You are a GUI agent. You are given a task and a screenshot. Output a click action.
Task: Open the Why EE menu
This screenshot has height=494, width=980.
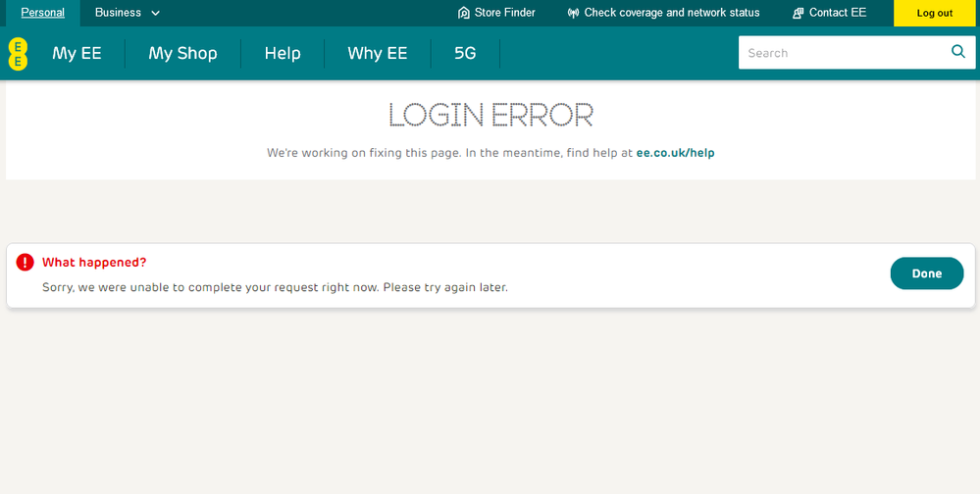click(378, 53)
